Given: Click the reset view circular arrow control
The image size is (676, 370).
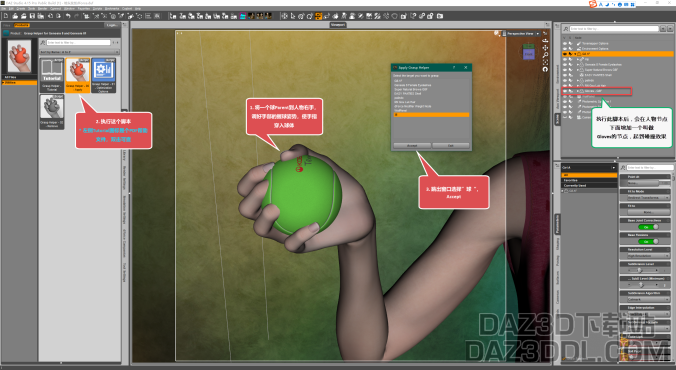Looking at the screenshot, I should tap(545, 69).
